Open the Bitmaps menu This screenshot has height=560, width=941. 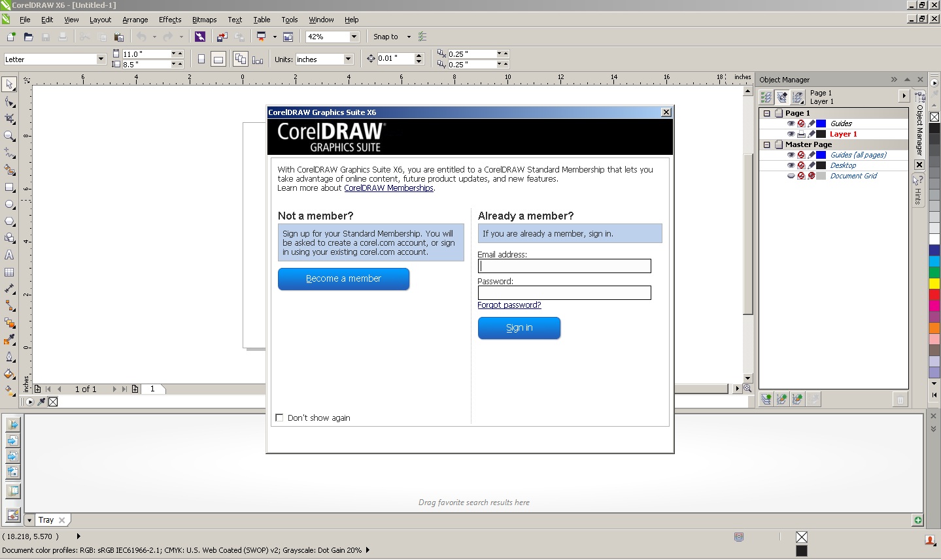pyautogui.click(x=204, y=20)
